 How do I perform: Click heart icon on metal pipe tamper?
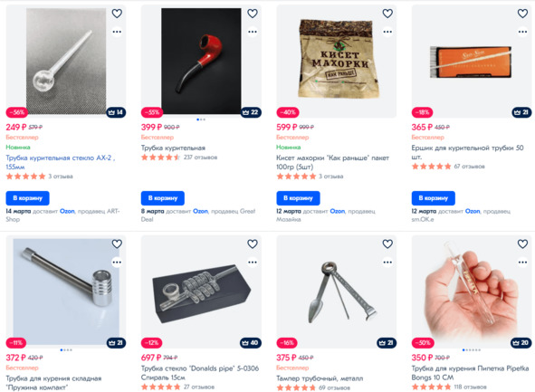tap(387, 244)
